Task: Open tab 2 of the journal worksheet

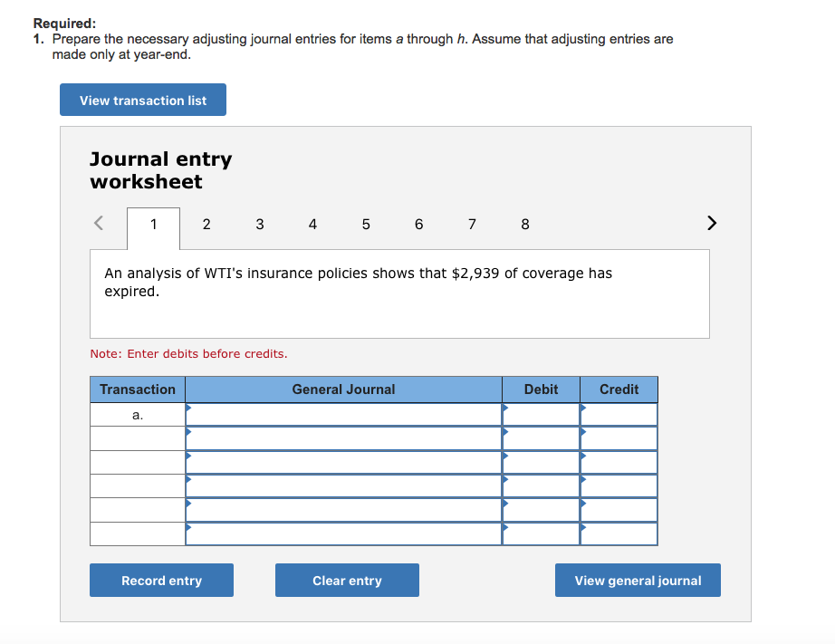Action: 206,224
